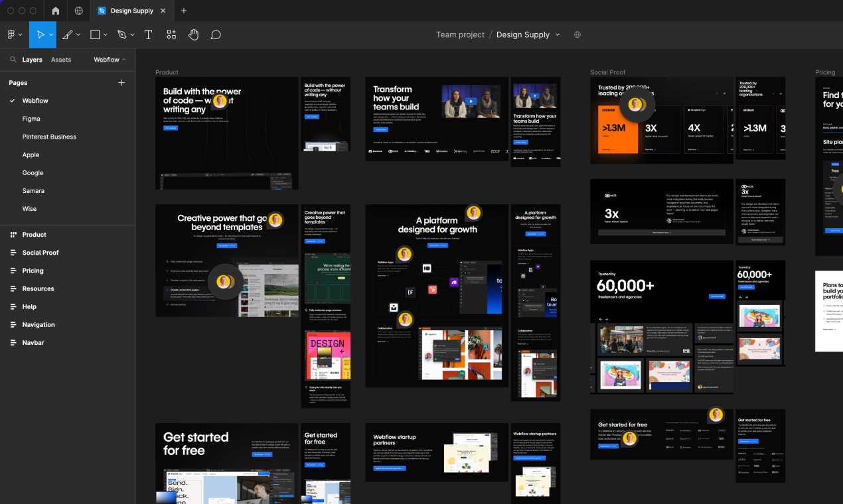Select the Social Proof layer
Image resolution: width=843 pixels, height=504 pixels.
coord(40,253)
